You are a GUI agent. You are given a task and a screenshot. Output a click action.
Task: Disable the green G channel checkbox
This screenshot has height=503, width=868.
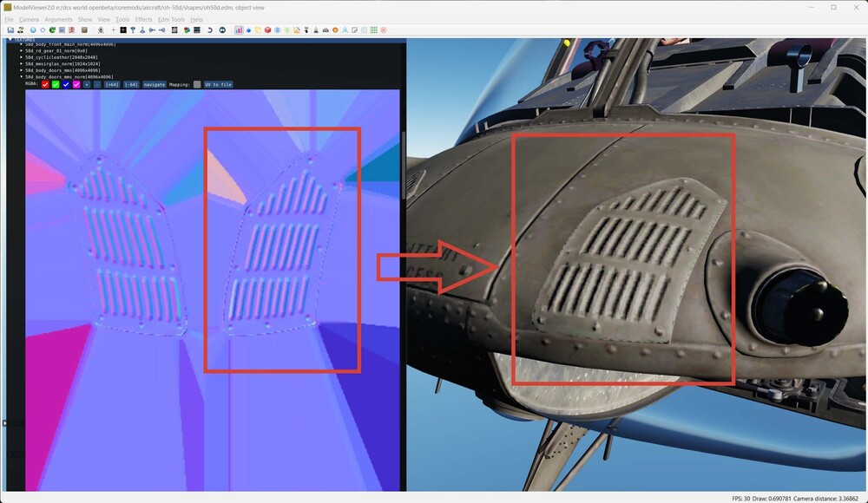point(56,84)
